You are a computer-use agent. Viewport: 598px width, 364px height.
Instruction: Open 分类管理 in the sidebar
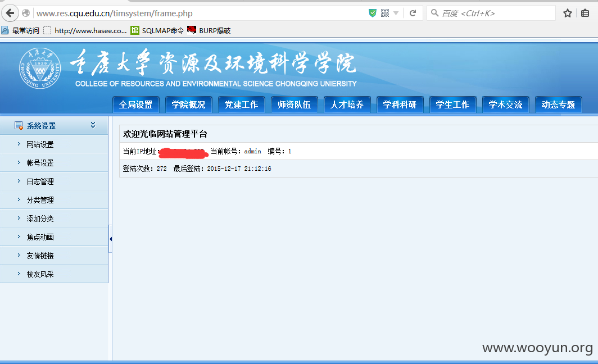point(54,200)
